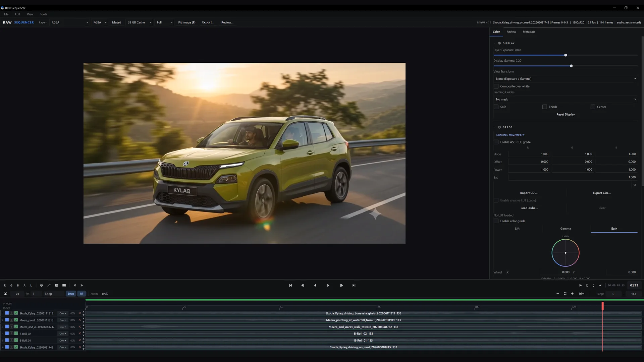Click the Export... button
The image size is (644, 362).
pos(208,22)
